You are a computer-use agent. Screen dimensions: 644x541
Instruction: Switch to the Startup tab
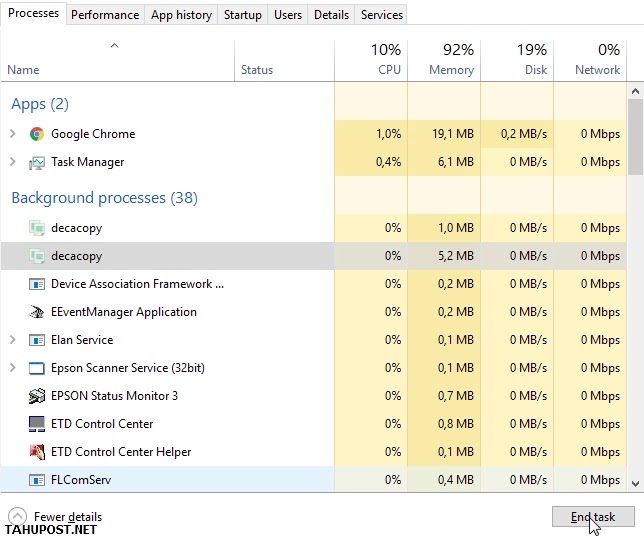(243, 15)
